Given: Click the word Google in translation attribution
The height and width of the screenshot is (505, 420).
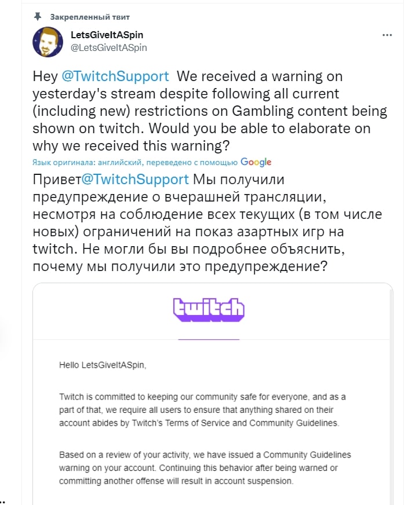Looking at the screenshot, I should tap(255, 162).
